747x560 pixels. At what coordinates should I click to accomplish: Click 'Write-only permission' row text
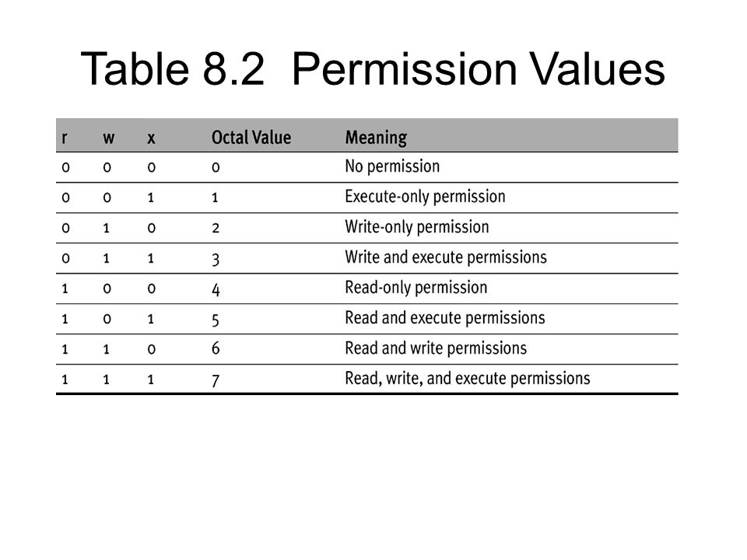click(x=417, y=227)
